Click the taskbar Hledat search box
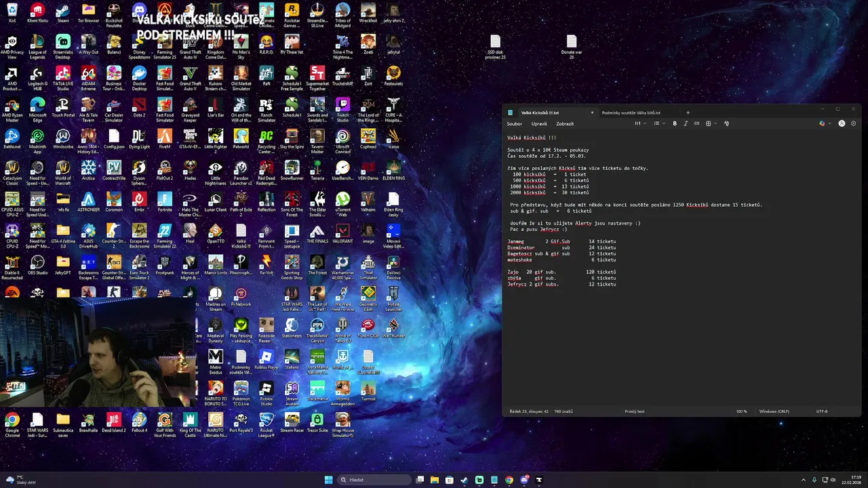The width and height of the screenshot is (868, 488). click(x=375, y=480)
